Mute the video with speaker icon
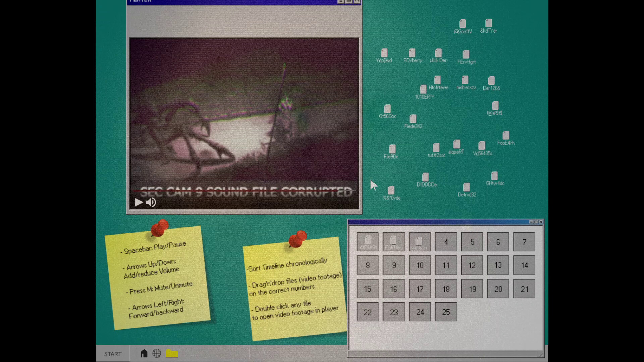 coord(151,202)
